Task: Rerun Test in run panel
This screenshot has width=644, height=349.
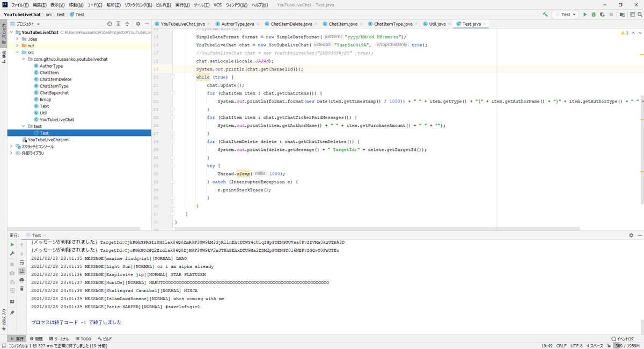Action: [12, 244]
